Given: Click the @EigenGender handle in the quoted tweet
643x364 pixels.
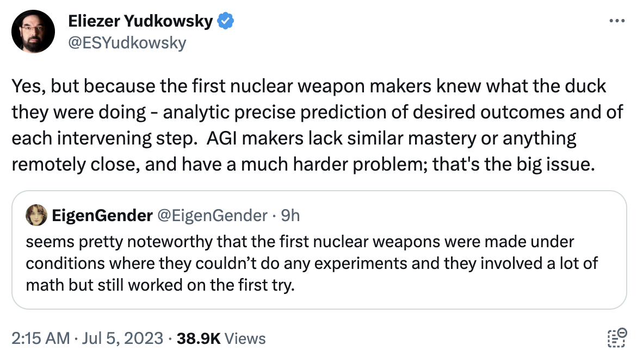Looking at the screenshot, I should click(x=212, y=215).
